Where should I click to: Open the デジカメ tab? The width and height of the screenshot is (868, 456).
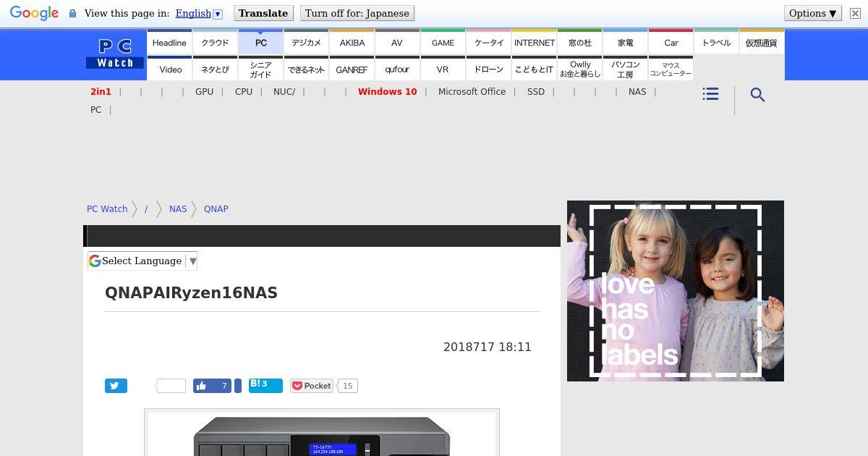point(307,43)
